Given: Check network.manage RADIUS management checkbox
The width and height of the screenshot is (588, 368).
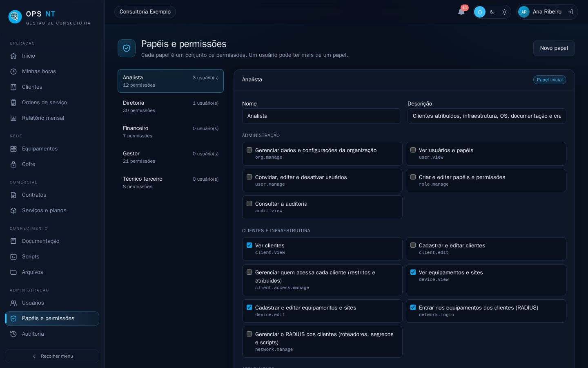Looking at the screenshot, I should point(249,334).
